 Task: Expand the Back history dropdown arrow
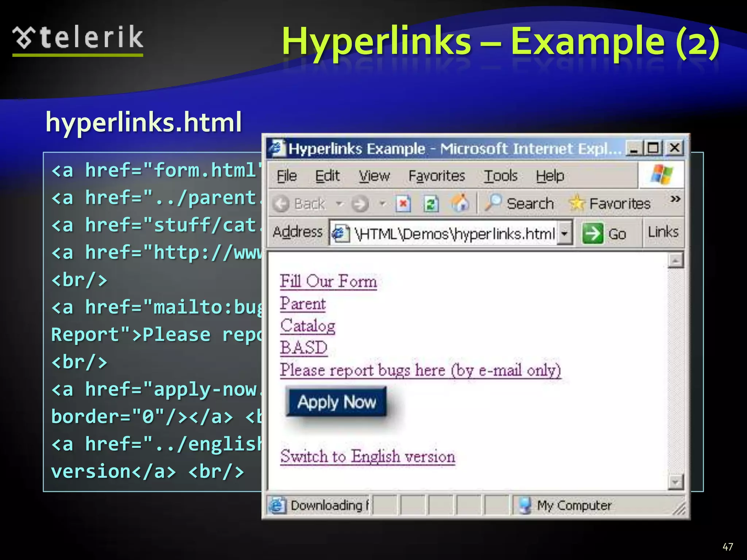click(x=340, y=203)
